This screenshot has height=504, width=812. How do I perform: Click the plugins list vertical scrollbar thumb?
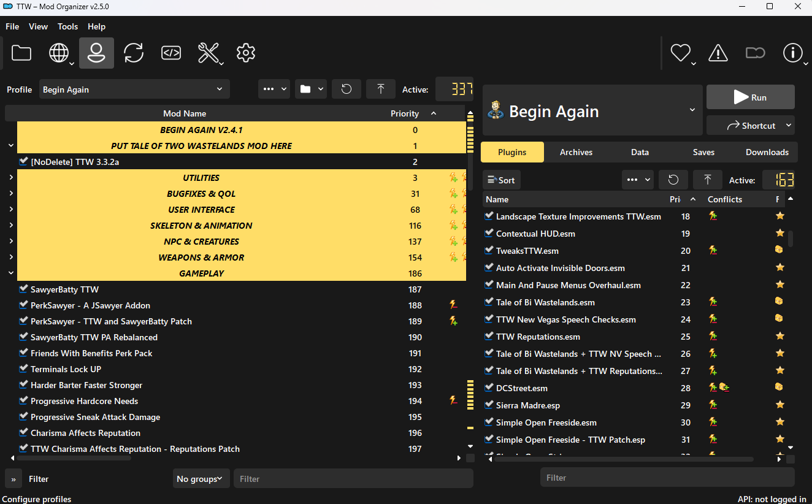point(791,238)
